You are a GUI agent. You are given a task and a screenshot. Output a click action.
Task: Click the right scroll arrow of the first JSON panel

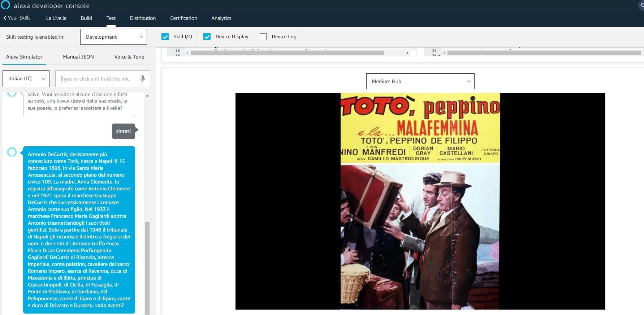(407, 53)
